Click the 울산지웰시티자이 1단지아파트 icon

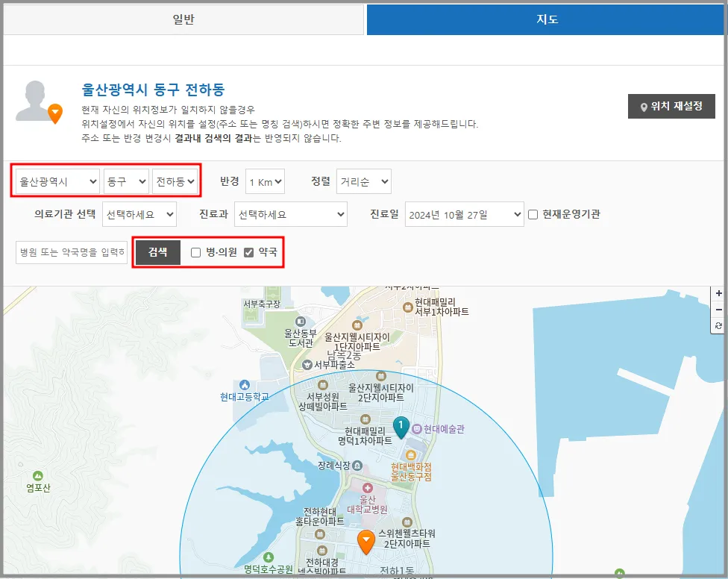click(357, 325)
